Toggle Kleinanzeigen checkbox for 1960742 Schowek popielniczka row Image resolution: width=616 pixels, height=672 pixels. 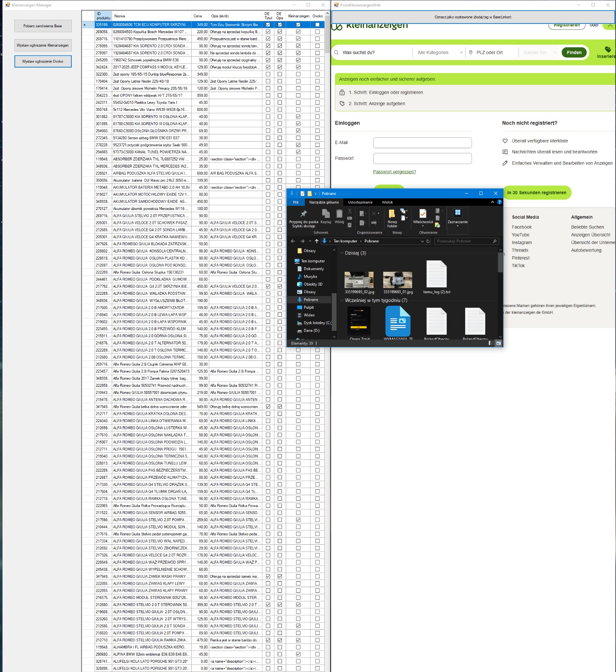click(x=298, y=60)
